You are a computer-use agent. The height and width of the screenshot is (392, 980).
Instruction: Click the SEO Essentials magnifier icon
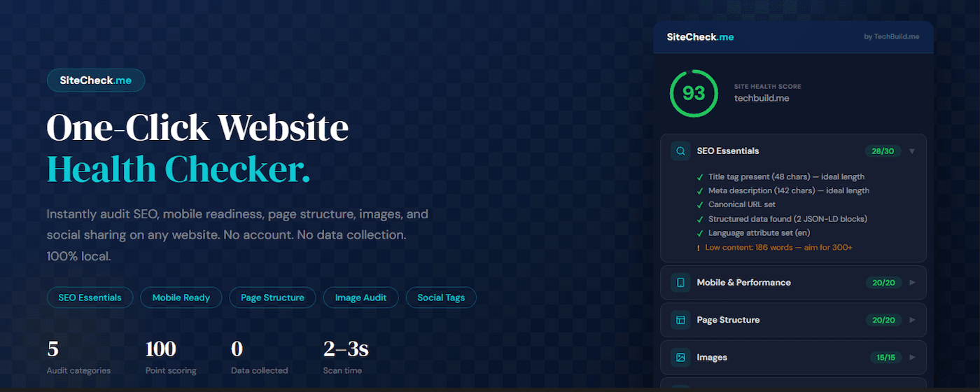pyautogui.click(x=680, y=151)
